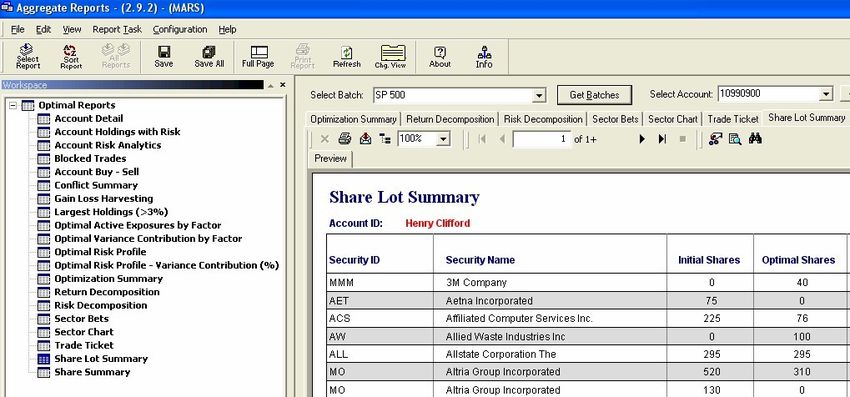Switch to Full Page view

[x=258, y=56]
